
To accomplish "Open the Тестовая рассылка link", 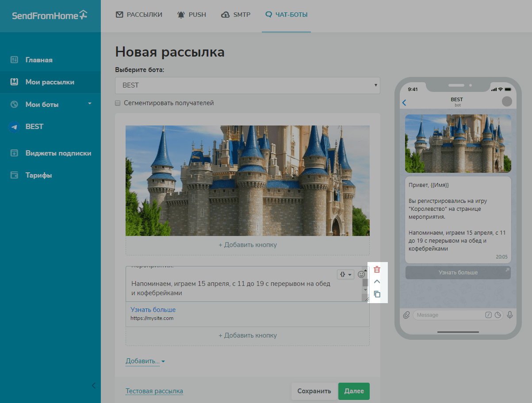I will (154, 391).
